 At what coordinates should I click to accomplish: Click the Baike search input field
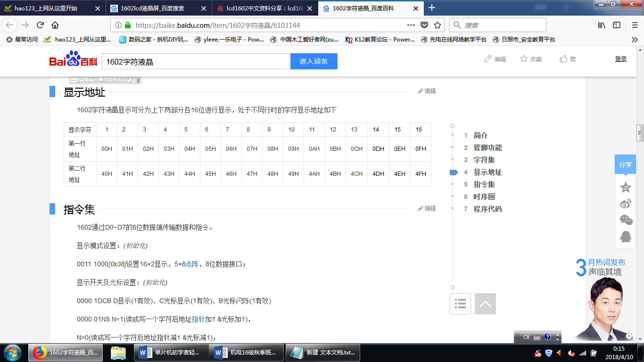point(196,61)
